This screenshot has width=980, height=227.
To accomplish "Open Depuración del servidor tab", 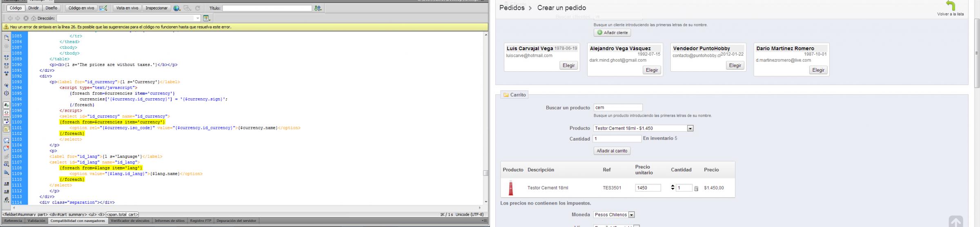I will click(x=236, y=221).
